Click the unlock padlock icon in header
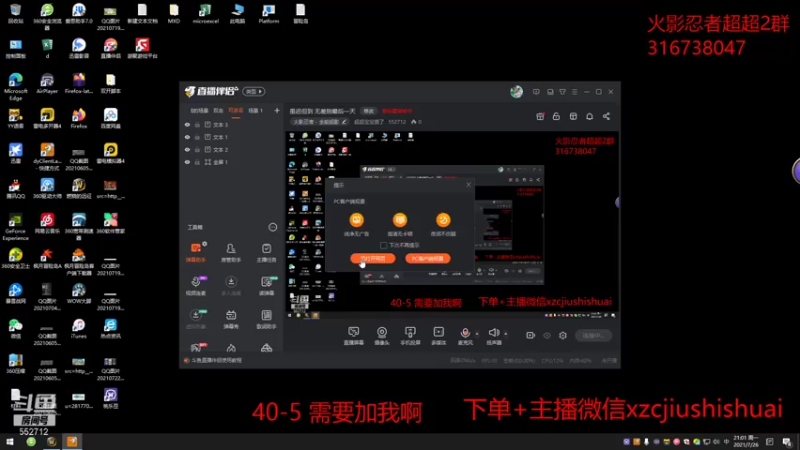800x450 pixels. [x=556, y=116]
